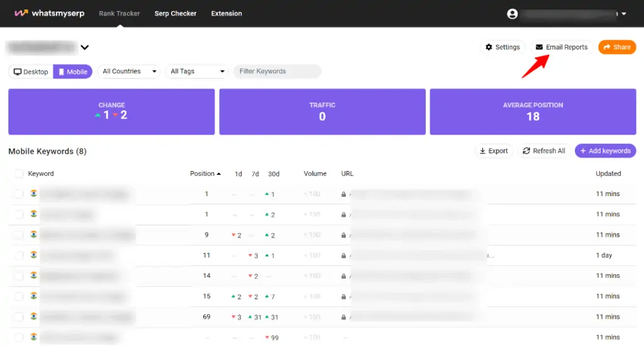Click the flag icon in position 11 row
Image resolution: width=644 pixels, height=347 pixels.
pyautogui.click(x=34, y=255)
